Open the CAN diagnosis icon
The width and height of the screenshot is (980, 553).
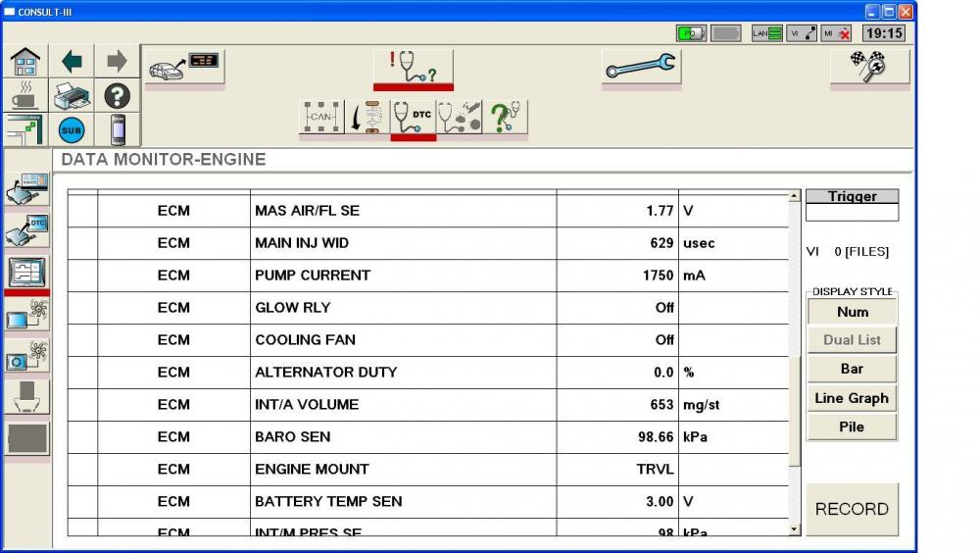coord(321,117)
